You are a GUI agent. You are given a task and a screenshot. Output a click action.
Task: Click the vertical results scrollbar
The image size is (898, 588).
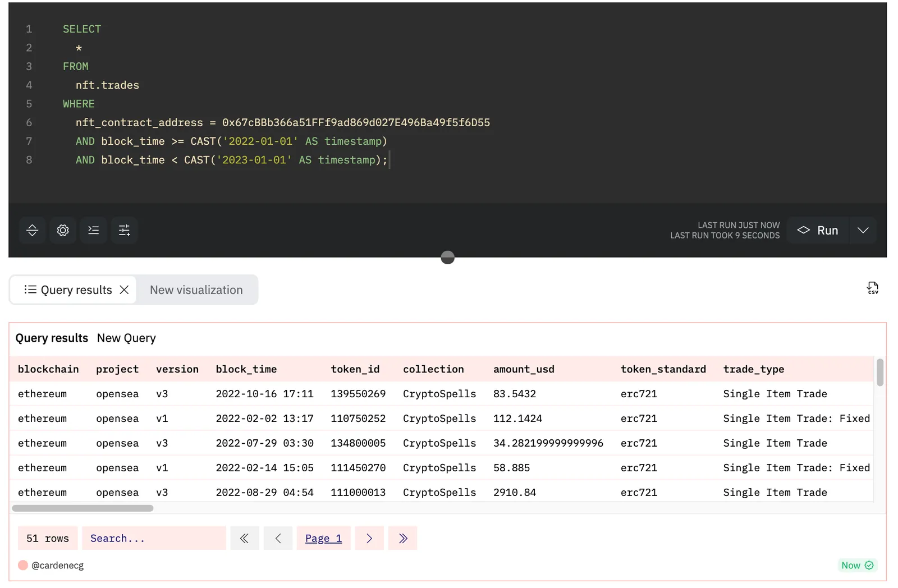(x=880, y=373)
